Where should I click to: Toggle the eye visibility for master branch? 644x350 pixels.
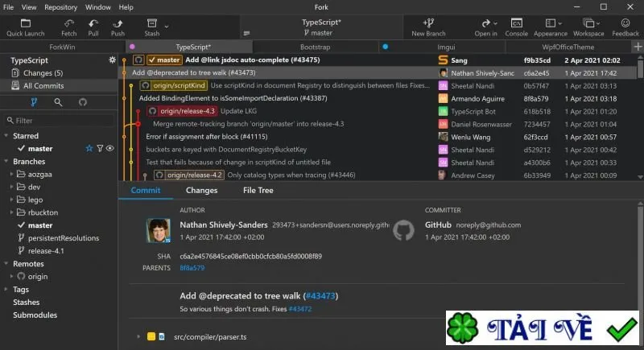[x=109, y=148]
